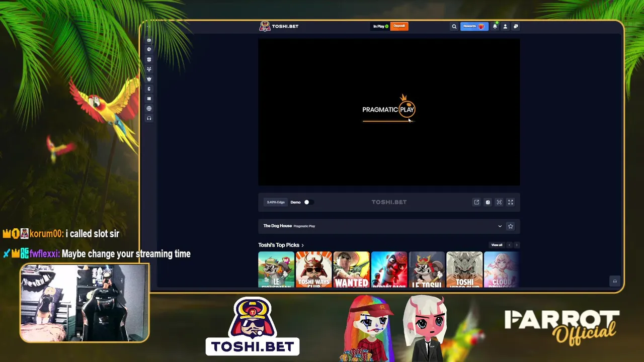The height and width of the screenshot is (362, 644).
Task: Click 'The Dog House' game title text
Action: click(x=277, y=226)
